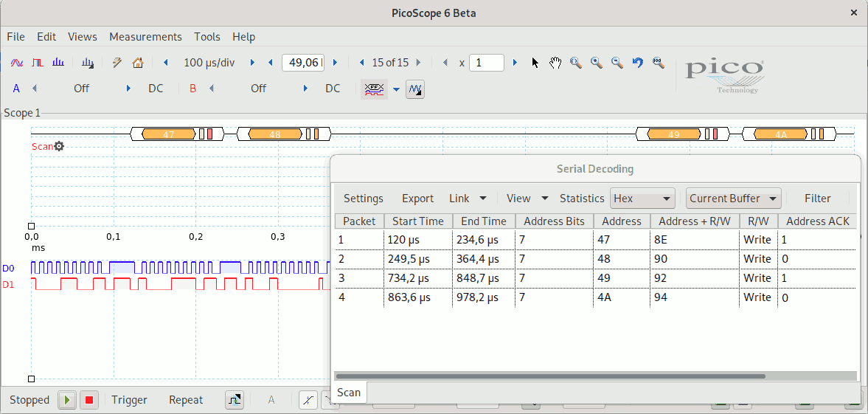Open the View dropdown
This screenshot has height=414, width=868.
pos(527,199)
